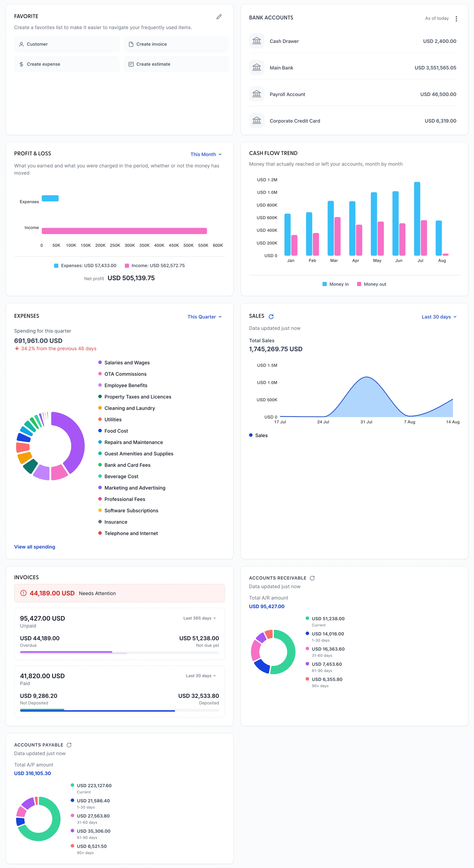This screenshot has height=868, width=474.
Task: Toggle Salaries and Wages legend entry
Action: [124, 363]
